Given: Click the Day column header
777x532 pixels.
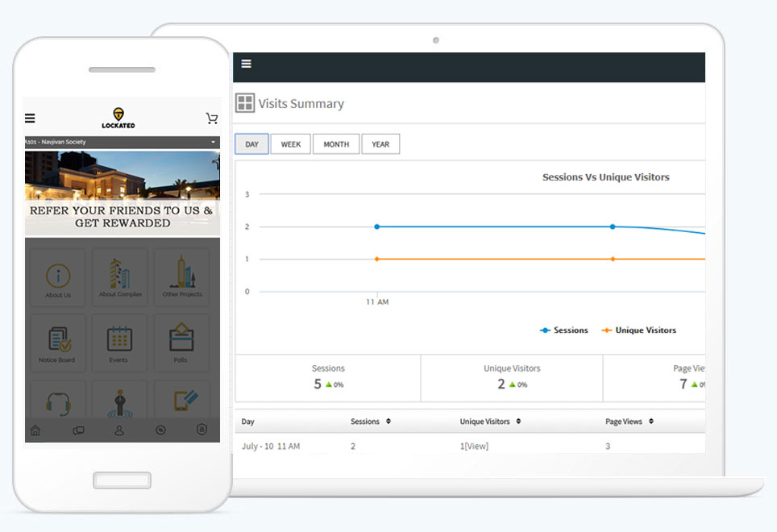Looking at the screenshot, I should pos(247,422).
